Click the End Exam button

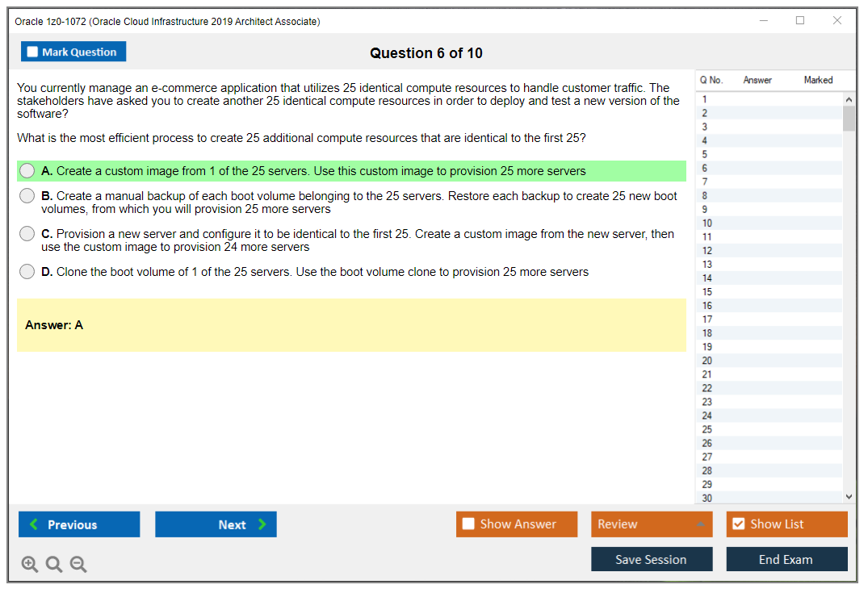pos(786,559)
